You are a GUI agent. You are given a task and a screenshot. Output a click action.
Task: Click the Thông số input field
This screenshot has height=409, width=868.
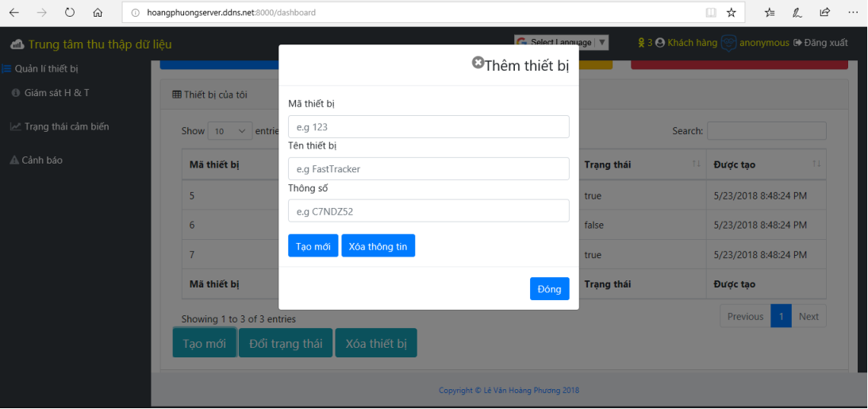428,210
